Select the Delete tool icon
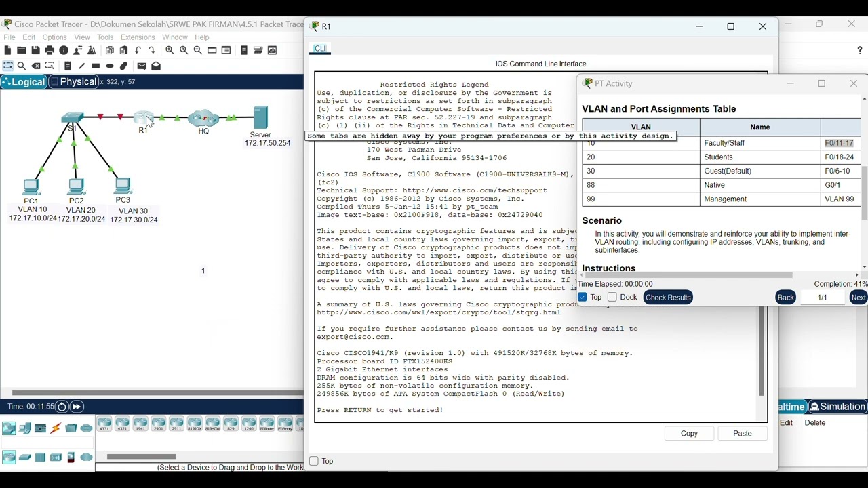 (x=36, y=66)
